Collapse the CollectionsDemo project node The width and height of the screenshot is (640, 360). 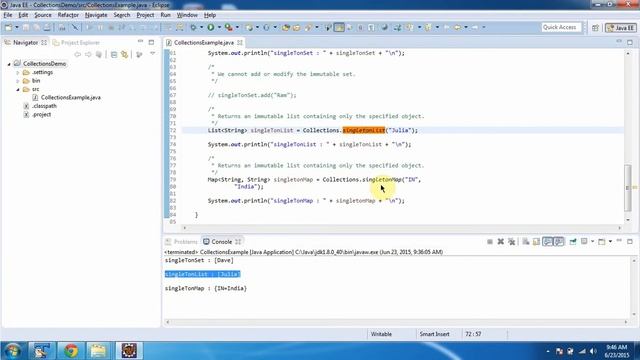point(9,64)
